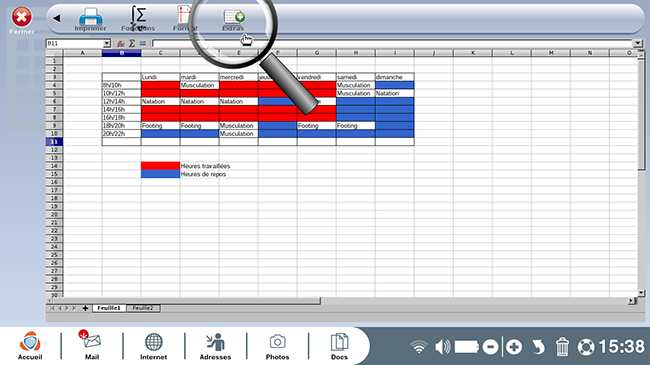The width and height of the screenshot is (650, 365).
Task: Open the Fonctions sigma tool
Action: tap(138, 19)
